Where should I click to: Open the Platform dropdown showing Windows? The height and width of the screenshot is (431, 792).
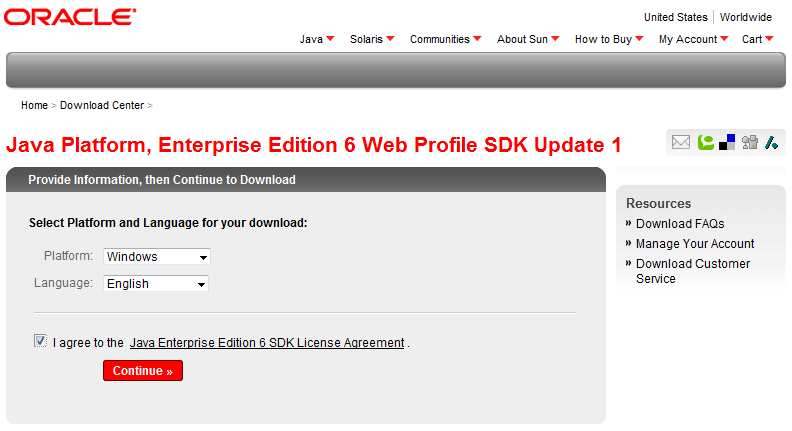[157, 257]
